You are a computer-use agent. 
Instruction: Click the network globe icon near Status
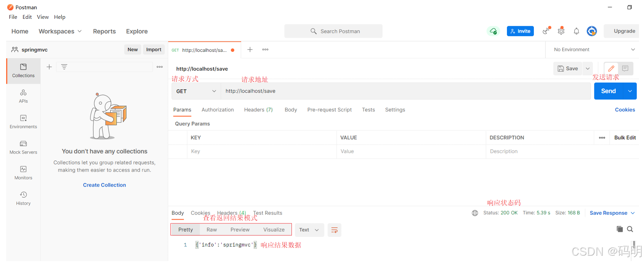point(475,213)
